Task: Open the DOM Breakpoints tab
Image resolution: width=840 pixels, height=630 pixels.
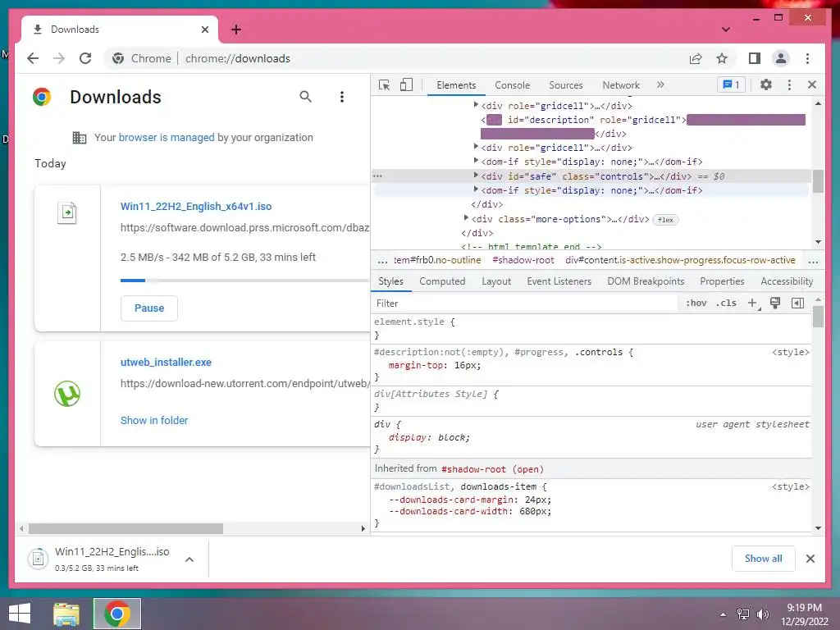Action: click(646, 281)
